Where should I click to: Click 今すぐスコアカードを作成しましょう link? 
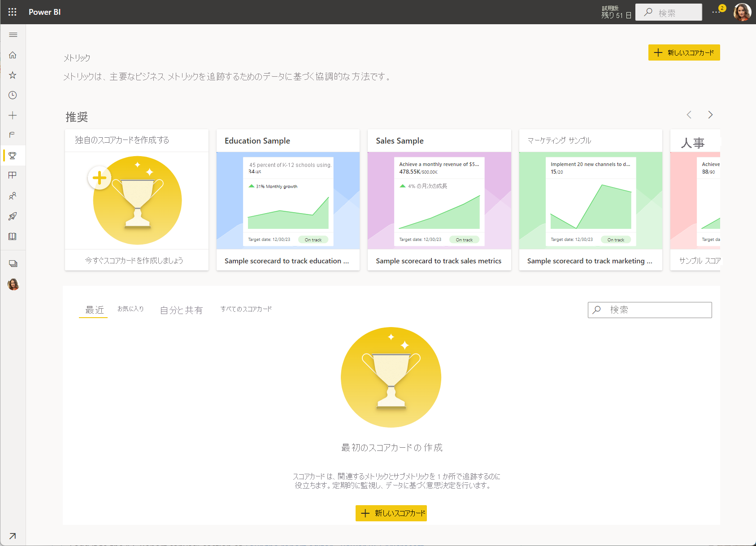coord(134,260)
